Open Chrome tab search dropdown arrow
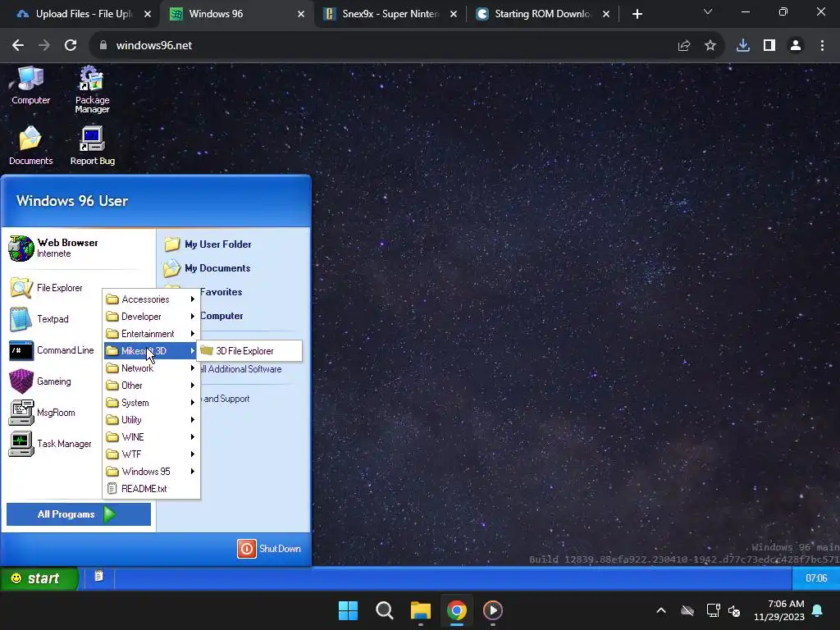This screenshot has height=630, width=840. tap(708, 11)
